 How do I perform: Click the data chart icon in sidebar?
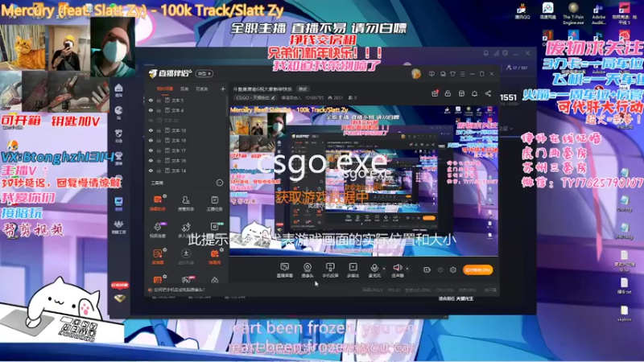click(118, 204)
